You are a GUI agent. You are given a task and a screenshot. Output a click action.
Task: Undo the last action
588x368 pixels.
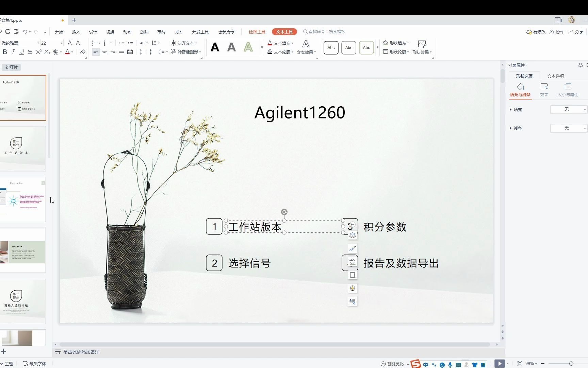pos(25,32)
